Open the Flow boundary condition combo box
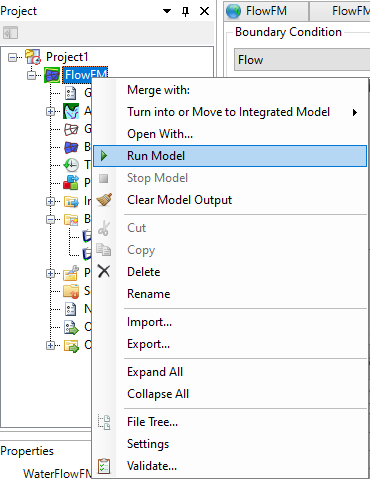The width and height of the screenshot is (370, 479). point(302,60)
